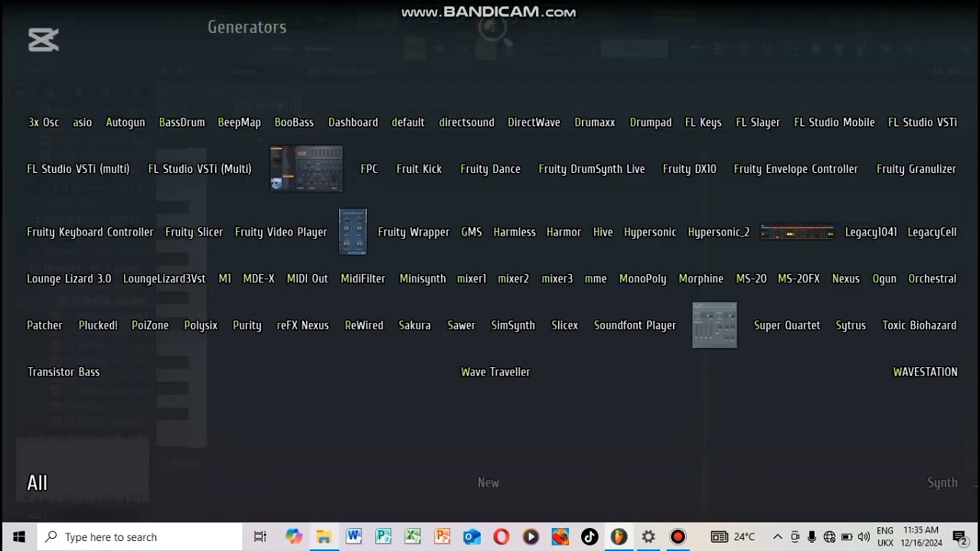Open Microsoft Word from the taskbar
The height and width of the screenshot is (551, 980).
coord(354,536)
